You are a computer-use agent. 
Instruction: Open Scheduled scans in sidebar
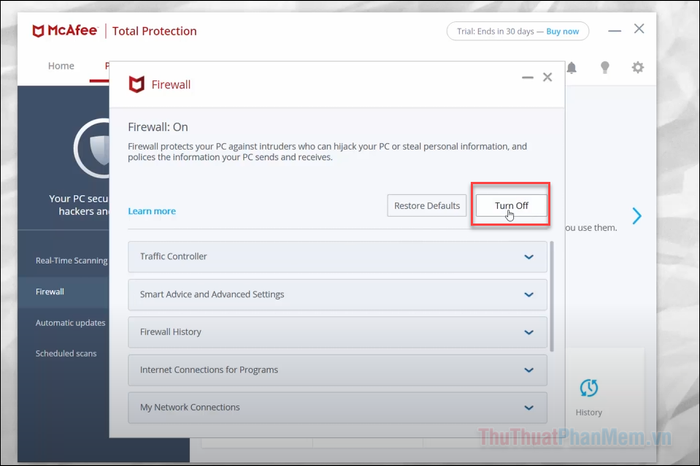tap(66, 353)
